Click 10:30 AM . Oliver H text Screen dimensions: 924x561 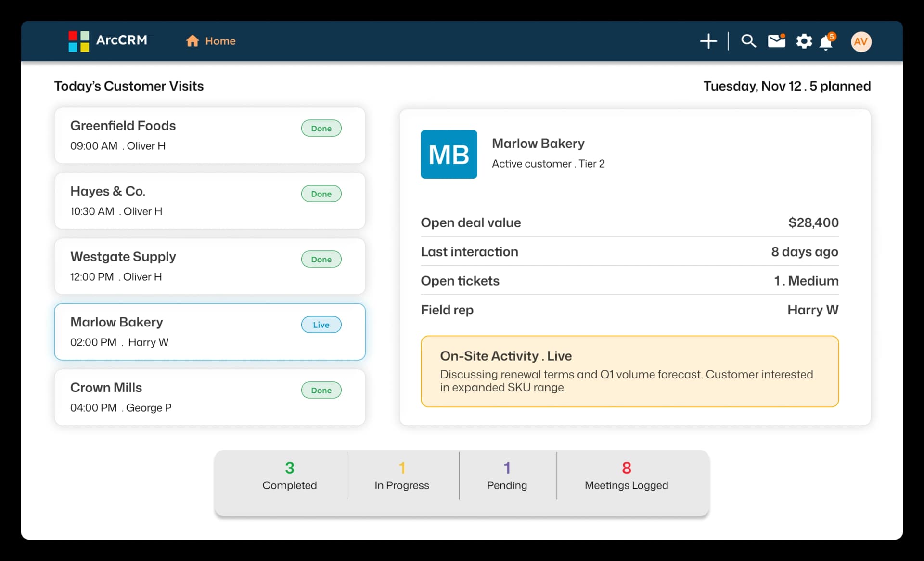point(116,211)
